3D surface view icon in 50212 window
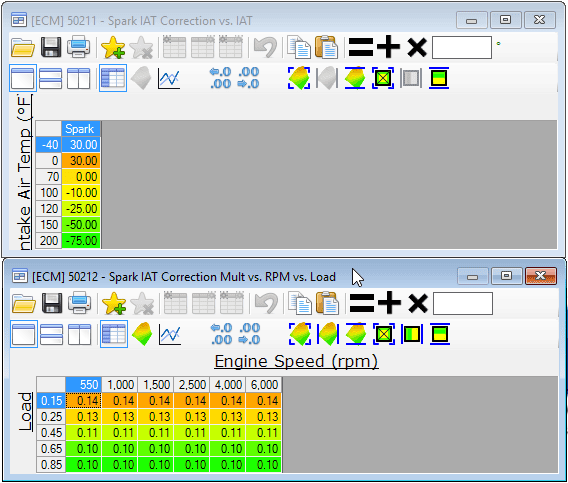Screen dimensions: 568x483 142,334
